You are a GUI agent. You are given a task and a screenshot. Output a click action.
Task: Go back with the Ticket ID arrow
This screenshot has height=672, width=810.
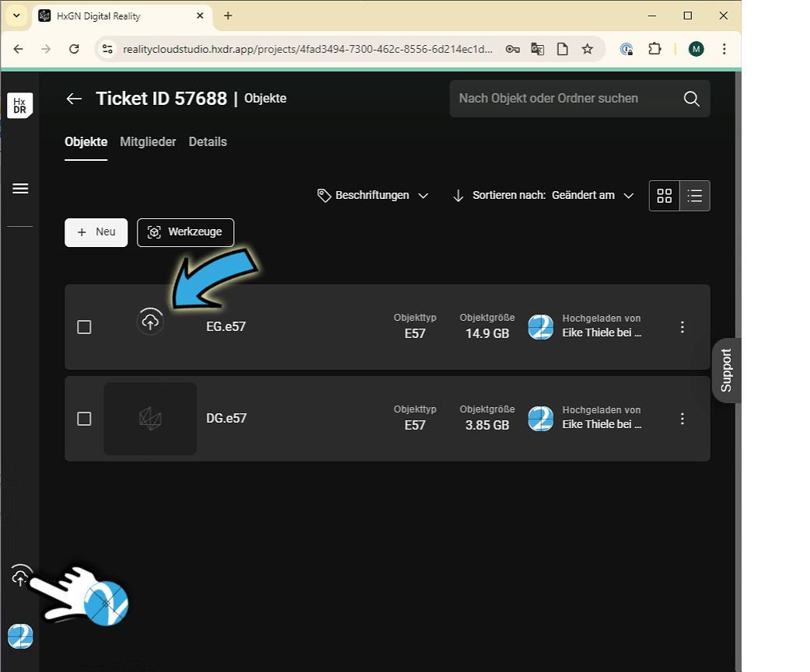pyautogui.click(x=75, y=99)
